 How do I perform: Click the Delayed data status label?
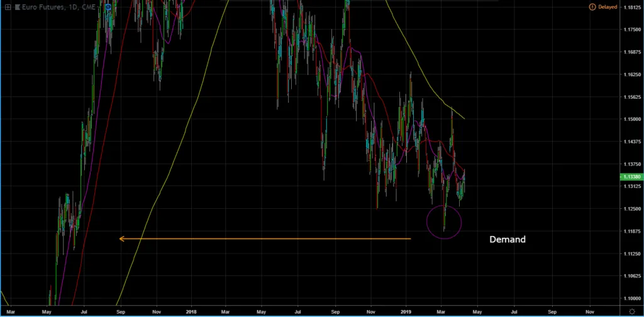click(x=607, y=7)
